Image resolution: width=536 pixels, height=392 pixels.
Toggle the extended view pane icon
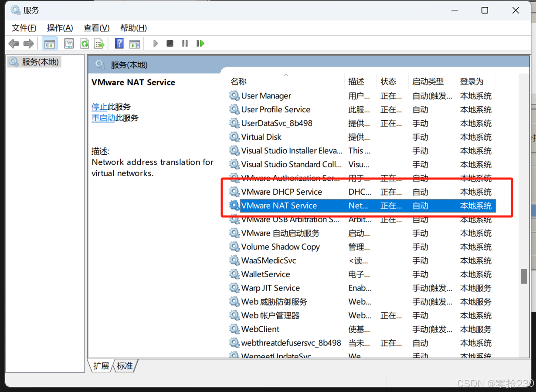pyautogui.click(x=134, y=43)
